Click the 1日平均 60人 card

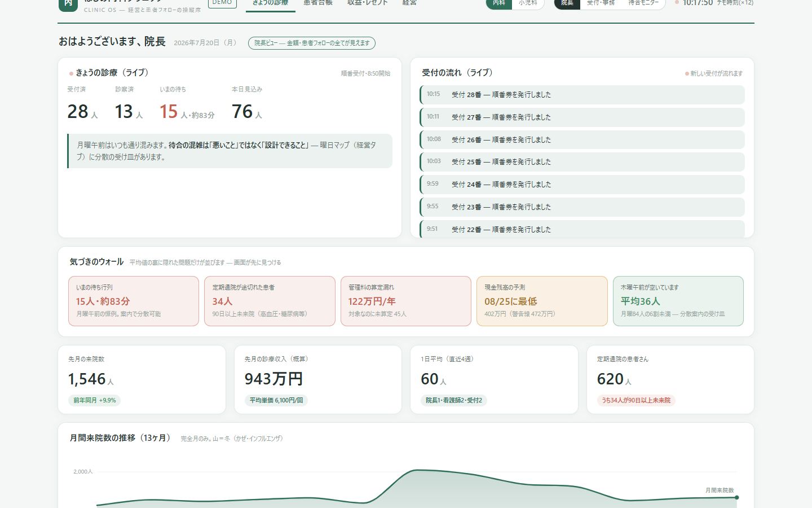tap(494, 380)
